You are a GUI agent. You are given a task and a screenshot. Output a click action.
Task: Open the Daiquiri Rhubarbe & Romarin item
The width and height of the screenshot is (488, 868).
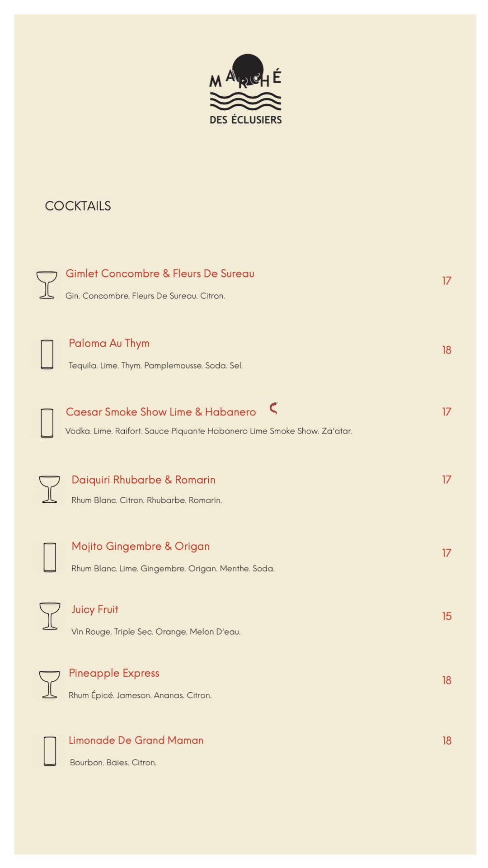(x=143, y=480)
